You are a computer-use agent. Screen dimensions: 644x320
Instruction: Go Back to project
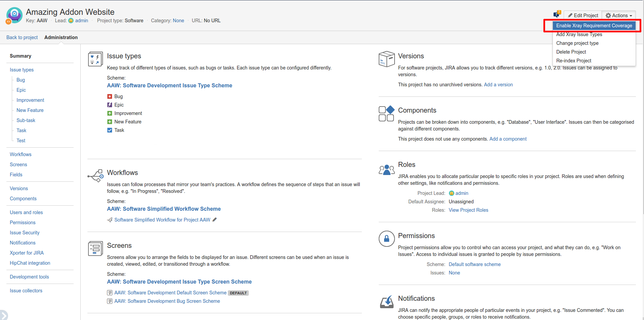pos(22,37)
